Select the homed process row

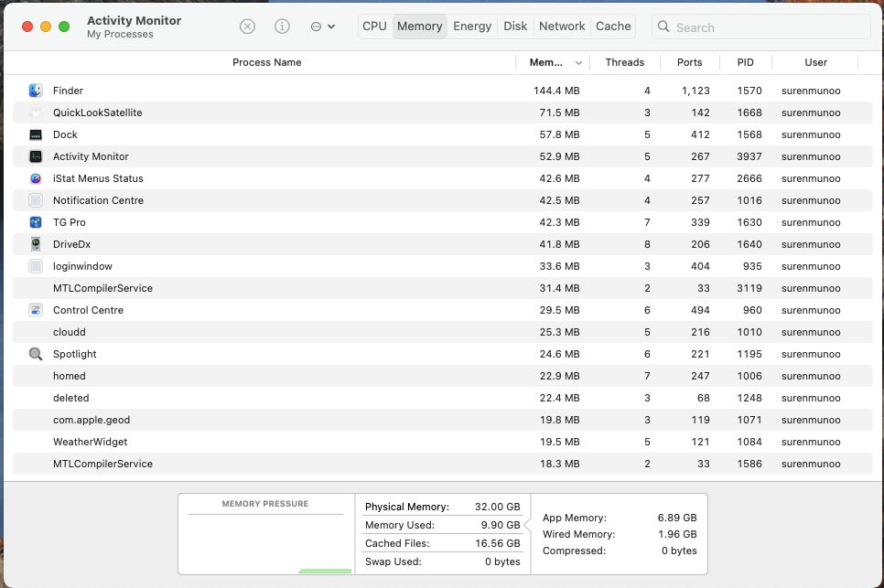point(443,376)
